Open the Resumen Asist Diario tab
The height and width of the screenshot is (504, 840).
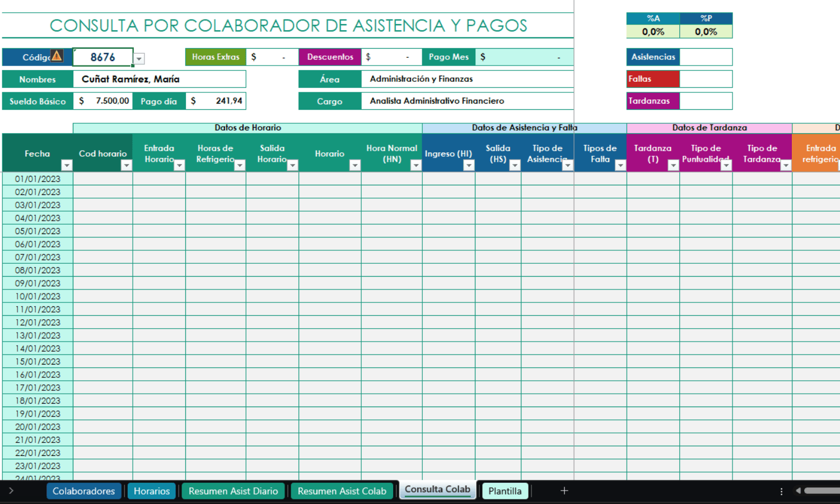click(x=233, y=491)
